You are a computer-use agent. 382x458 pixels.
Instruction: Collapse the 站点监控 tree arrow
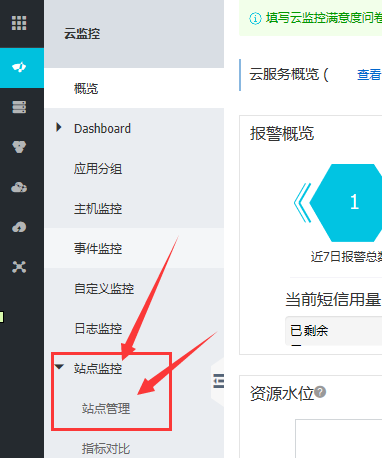[x=59, y=367]
